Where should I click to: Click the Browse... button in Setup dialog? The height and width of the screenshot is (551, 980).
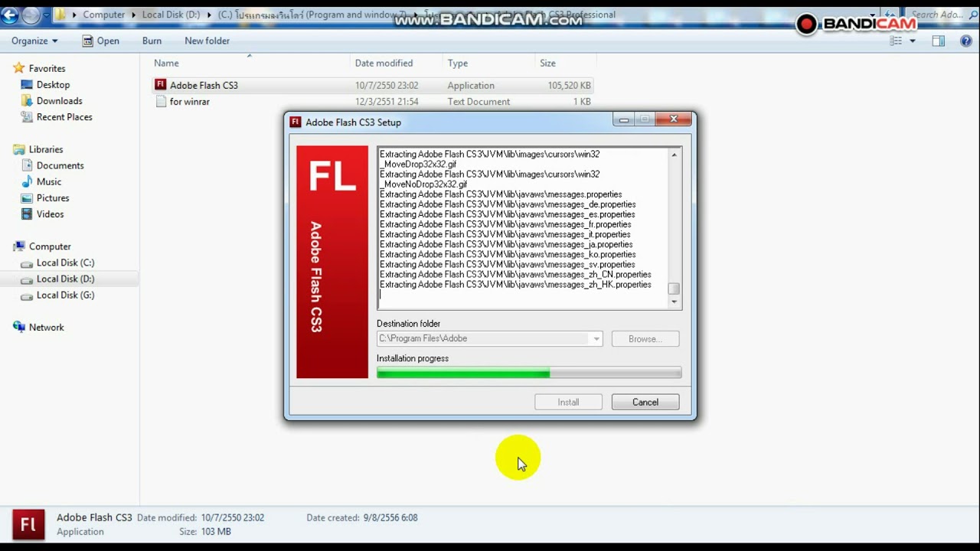click(x=645, y=338)
